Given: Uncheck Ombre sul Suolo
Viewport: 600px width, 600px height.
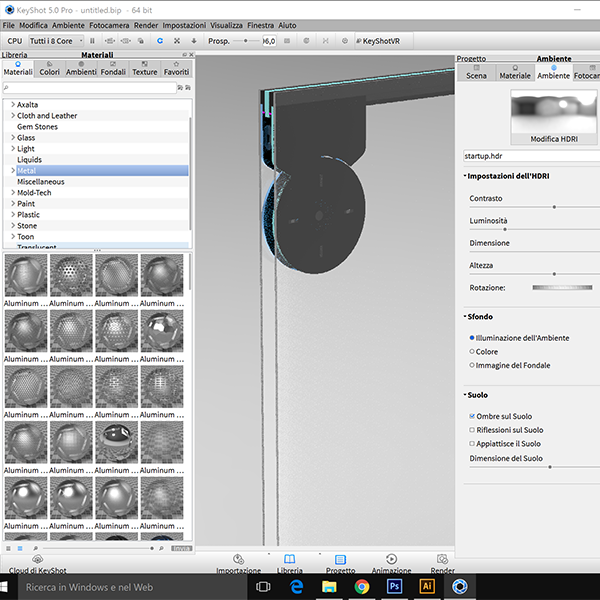Looking at the screenshot, I should point(472,416).
